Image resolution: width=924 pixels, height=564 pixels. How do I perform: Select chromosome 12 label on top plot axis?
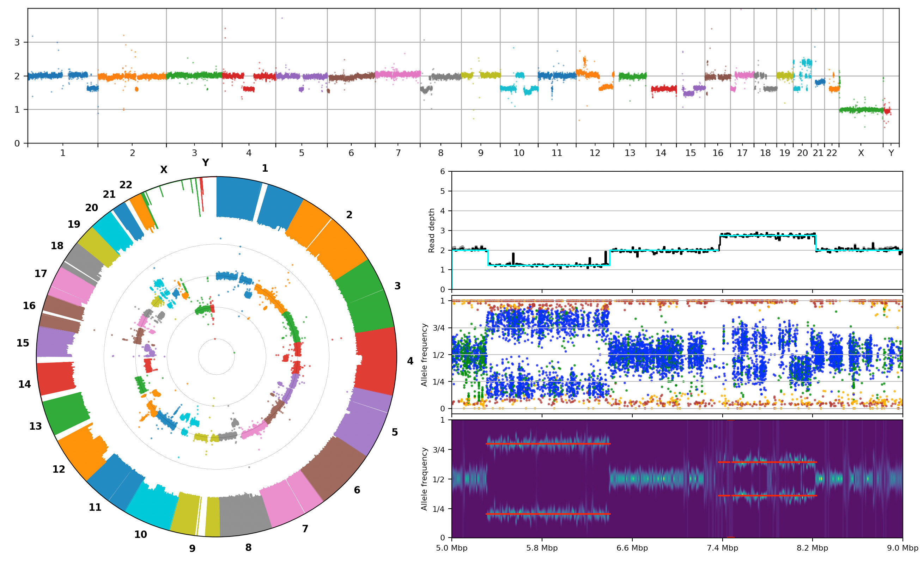coord(594,153)
